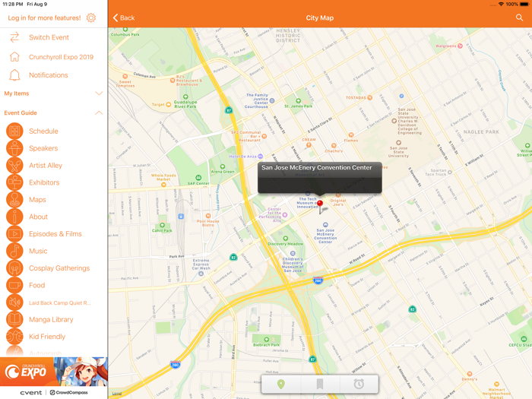
Task: Tap the Crunchyroll Expo banner image
Action: coord(54,372)
